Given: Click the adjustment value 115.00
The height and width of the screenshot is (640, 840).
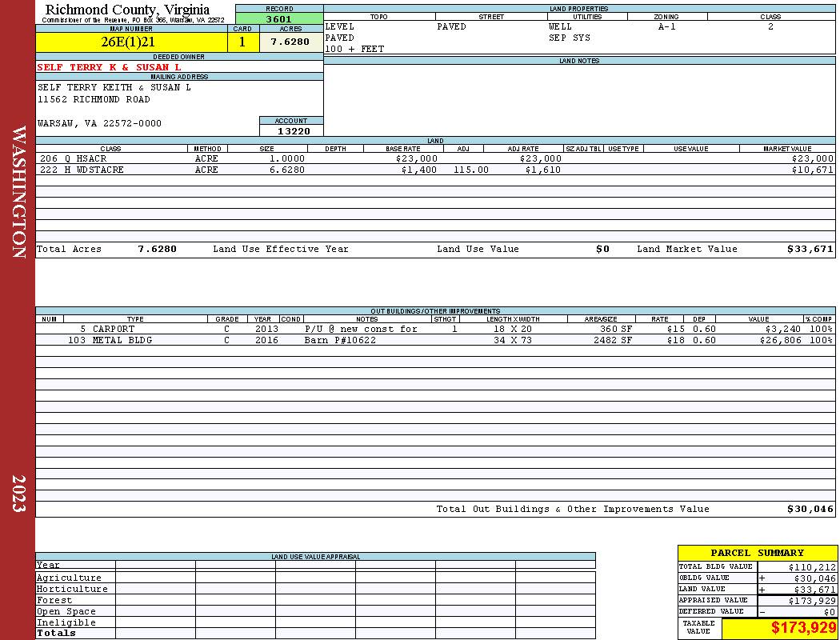Looking at the screenshot, I should (x=471, y=170).
